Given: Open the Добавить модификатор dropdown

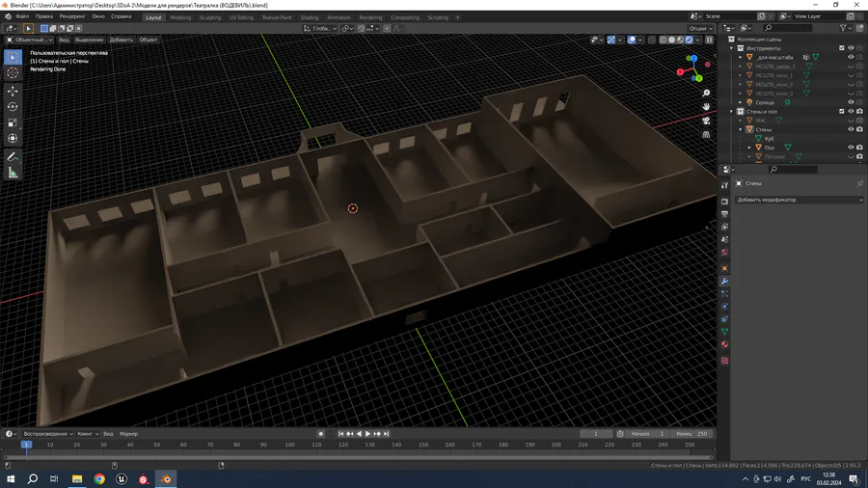Looking at the screenshot, I should pyautogui.click(x=800, y=200).
